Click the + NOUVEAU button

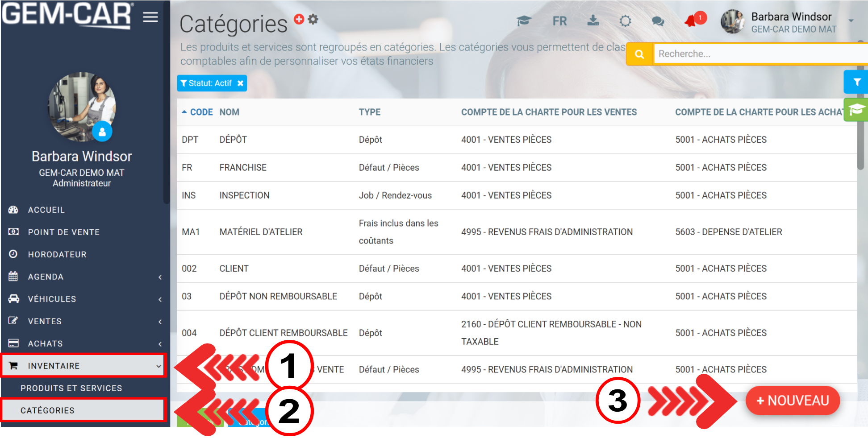point(793,401)
